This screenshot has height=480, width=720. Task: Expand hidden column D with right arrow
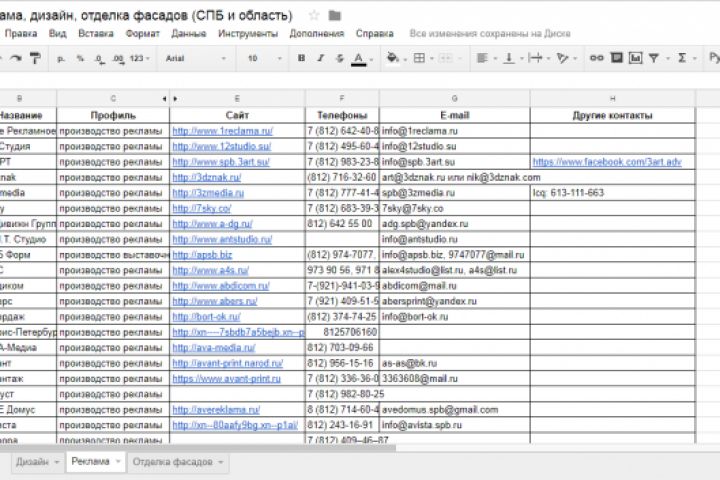click(175, 98)
